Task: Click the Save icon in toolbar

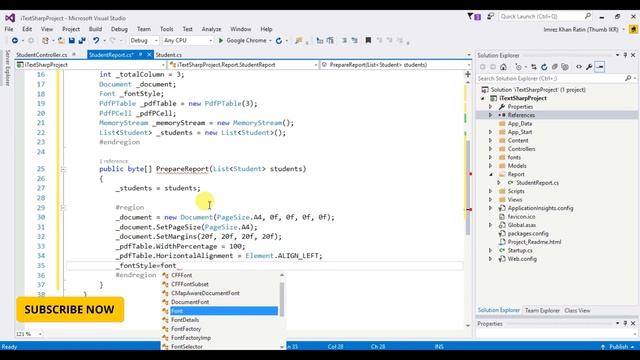Action: point(72,40)
